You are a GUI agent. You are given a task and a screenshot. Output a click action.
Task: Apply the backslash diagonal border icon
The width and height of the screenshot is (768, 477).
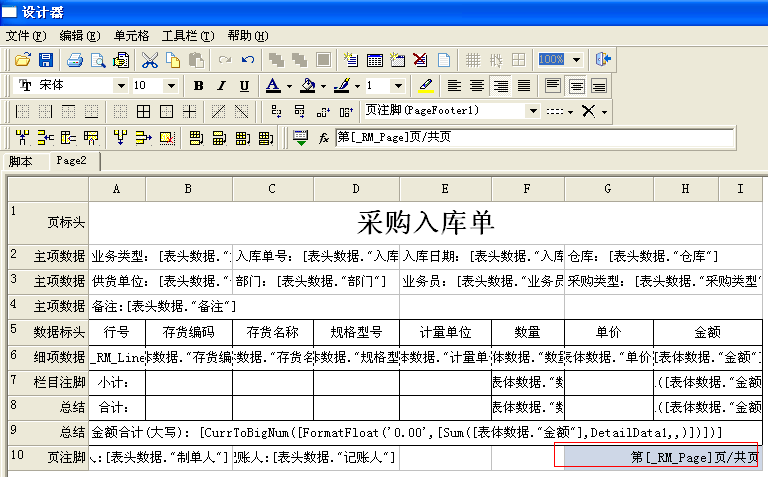(241, 112)
